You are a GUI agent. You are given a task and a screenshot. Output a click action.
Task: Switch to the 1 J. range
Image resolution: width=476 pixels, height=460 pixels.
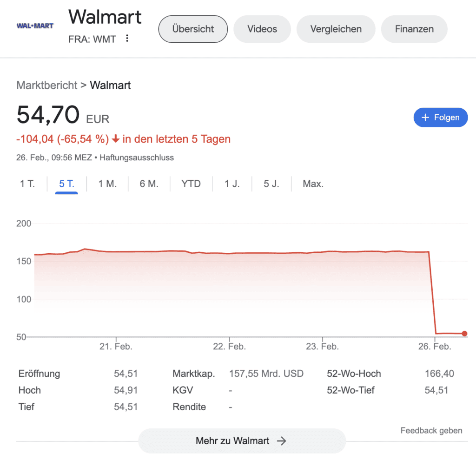point(231,184)
